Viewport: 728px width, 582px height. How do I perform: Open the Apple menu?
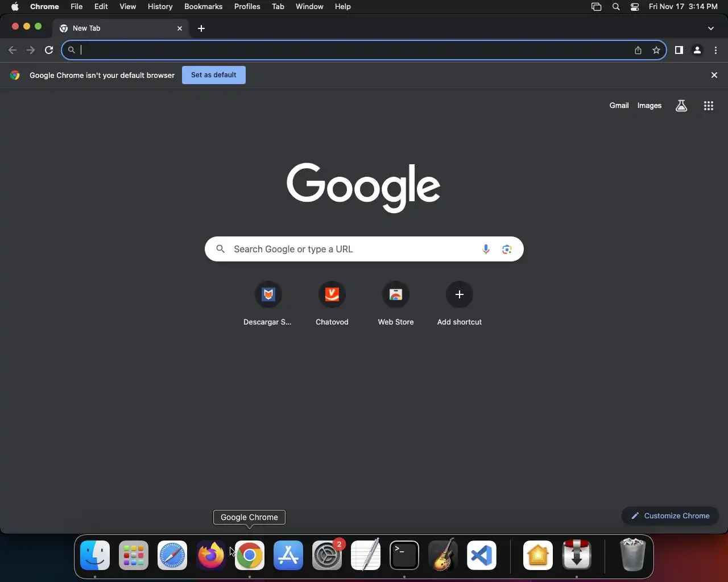click(15, 7)
